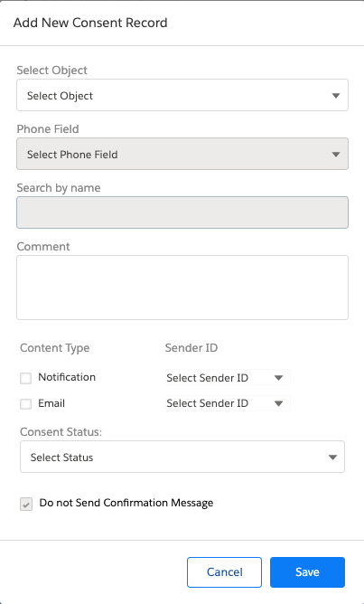
Task: Open Email row's Select Sender ID dropdown
Action: tap(228, 403)
